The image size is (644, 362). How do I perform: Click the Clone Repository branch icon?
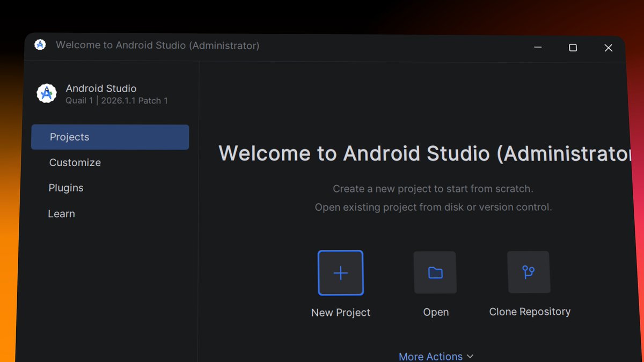click(529, 272)
